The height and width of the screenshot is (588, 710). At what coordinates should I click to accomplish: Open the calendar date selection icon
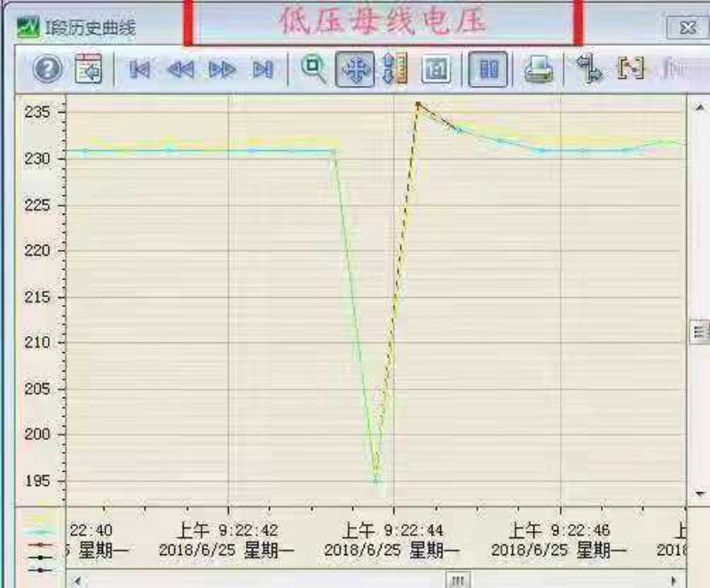[x=88, y=68]
